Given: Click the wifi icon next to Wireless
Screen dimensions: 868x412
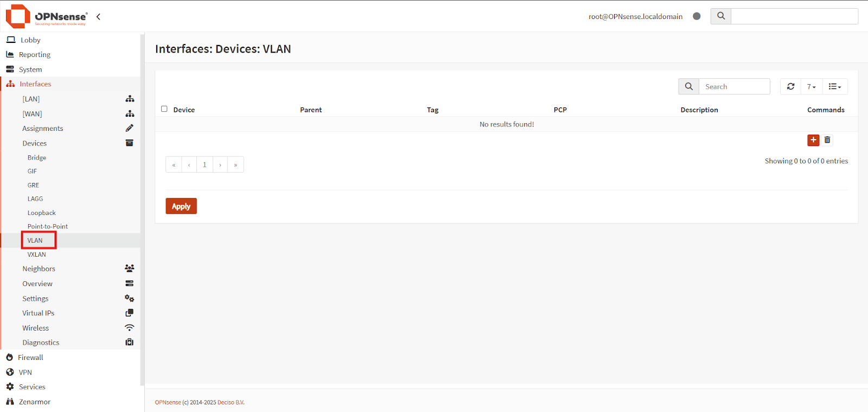Looking at the screenshot, I should click(129, 327).
